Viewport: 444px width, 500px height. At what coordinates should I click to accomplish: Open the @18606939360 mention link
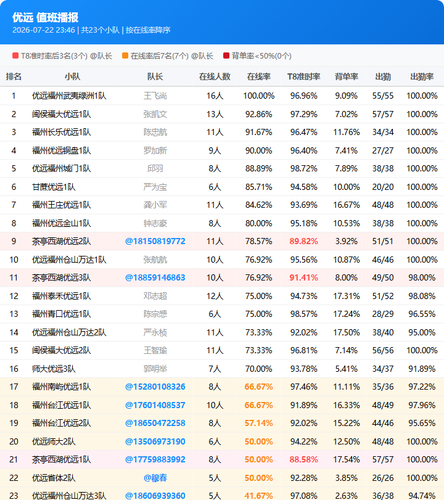click(x=155, y=496)
